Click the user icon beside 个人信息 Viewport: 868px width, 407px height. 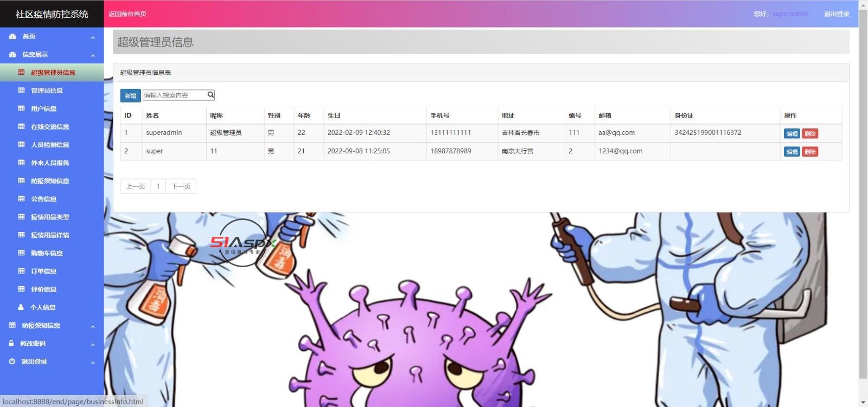[21, 307]
